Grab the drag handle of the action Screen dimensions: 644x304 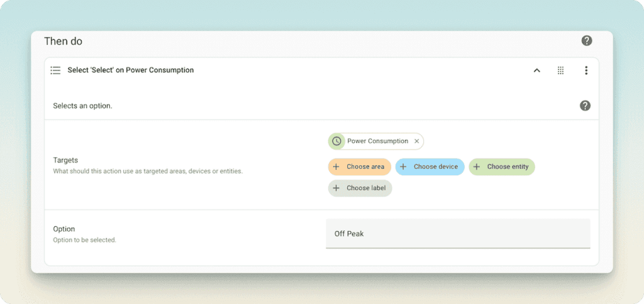pos(560,70)
